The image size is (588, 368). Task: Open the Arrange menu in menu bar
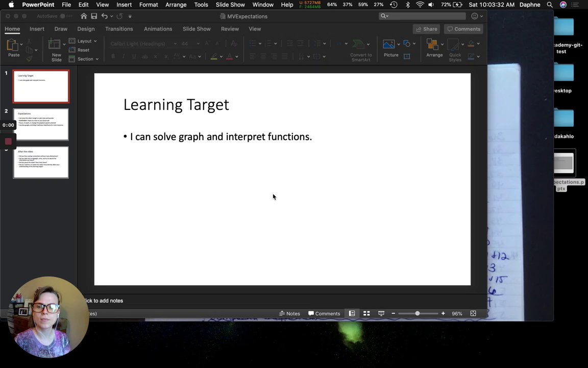click(176, 5)
